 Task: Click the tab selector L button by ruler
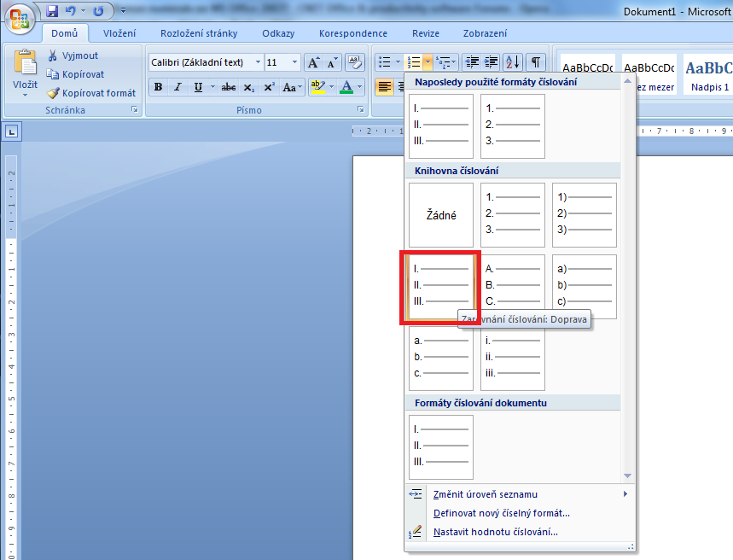(12, 132)
